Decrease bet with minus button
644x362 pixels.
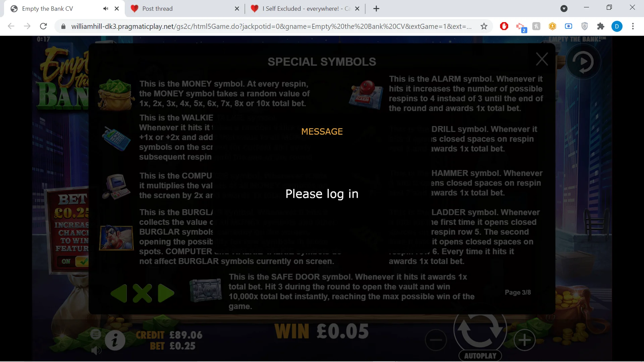(436, 340)
